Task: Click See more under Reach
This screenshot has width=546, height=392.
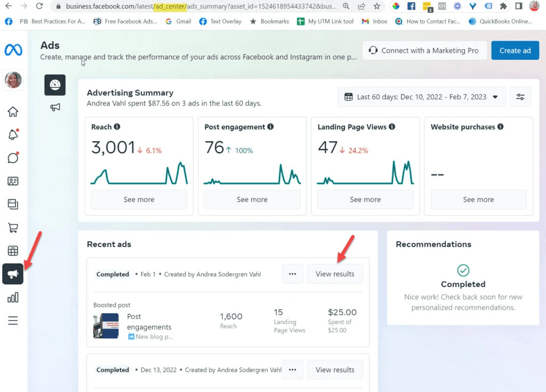Action: click(139, 199)
